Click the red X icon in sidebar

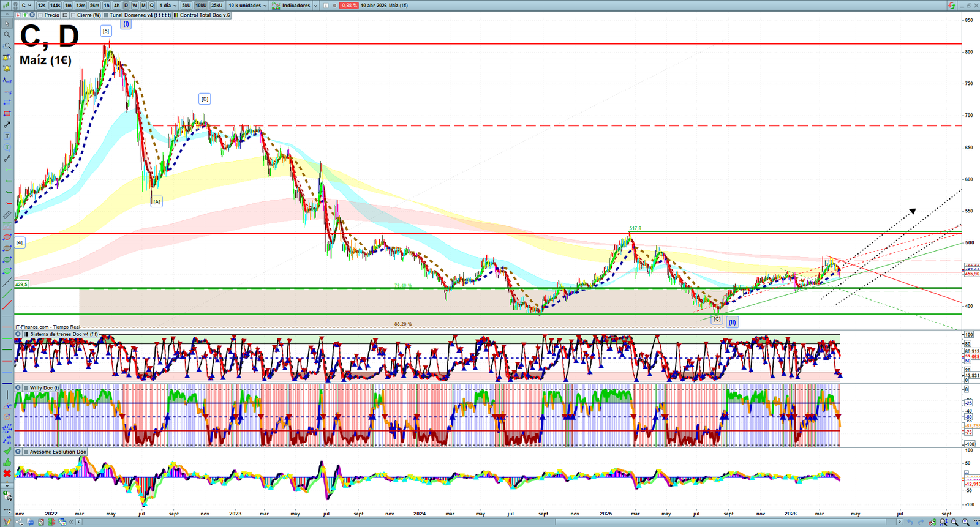tap(7, 473)
